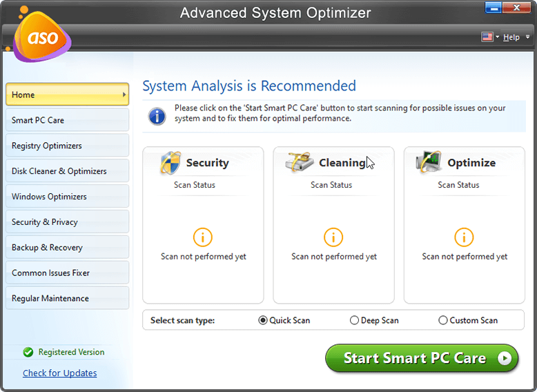
Task: Click the Security scan status warning icon
Action: point(203,237)
